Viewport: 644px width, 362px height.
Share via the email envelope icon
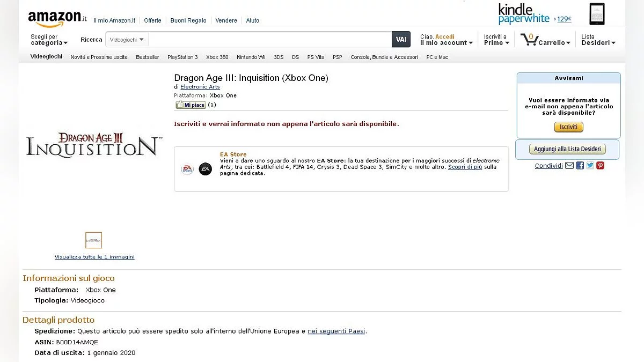pos(569,166)
